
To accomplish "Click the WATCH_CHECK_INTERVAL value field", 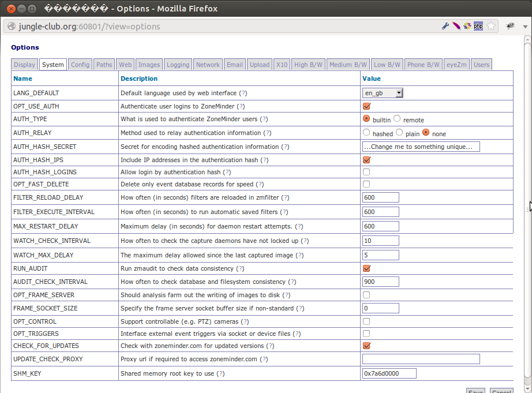I will 381,241.
